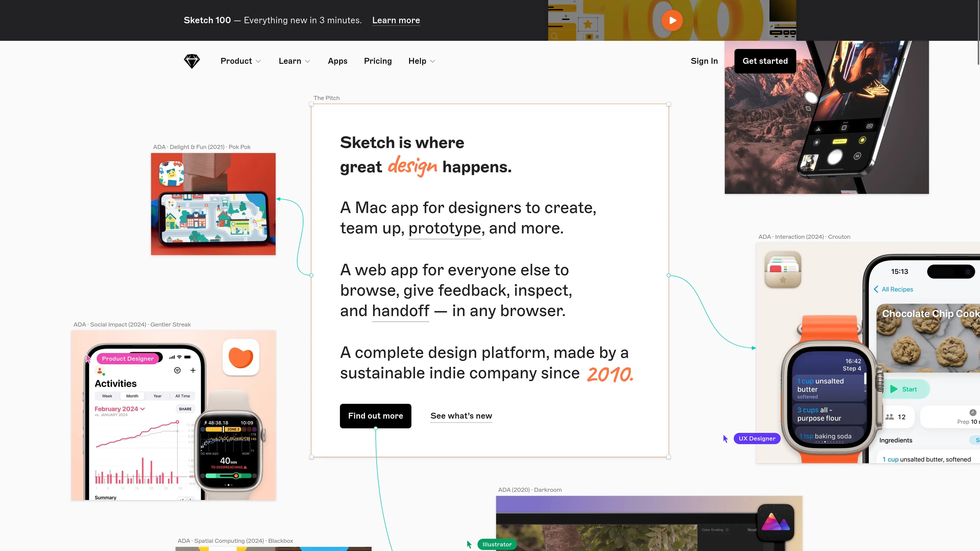Click the All Recipes back chevron

coord(876,289)
